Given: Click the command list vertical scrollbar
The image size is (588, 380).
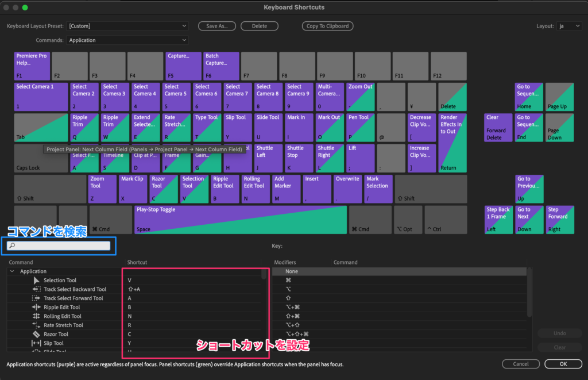Looking at the screenshot, I should (x=264, y=274).
